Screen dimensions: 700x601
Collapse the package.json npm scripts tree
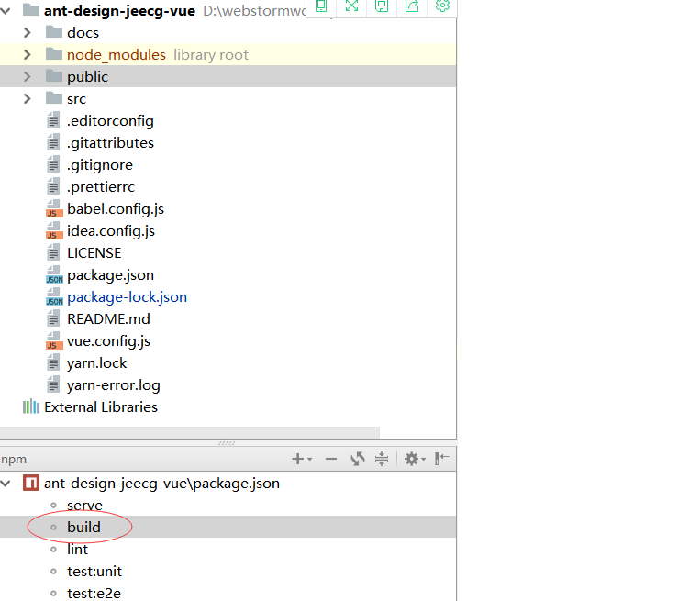pyautogui.click(x=6, y=484)
